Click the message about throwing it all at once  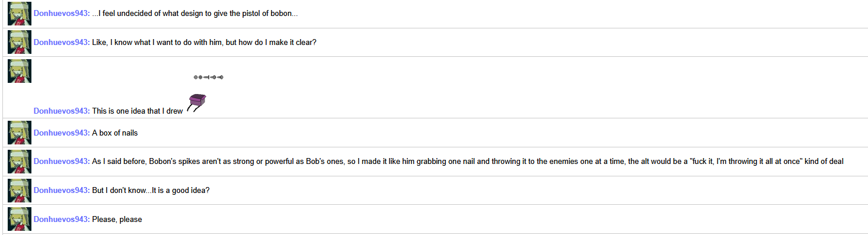[468, 162]
